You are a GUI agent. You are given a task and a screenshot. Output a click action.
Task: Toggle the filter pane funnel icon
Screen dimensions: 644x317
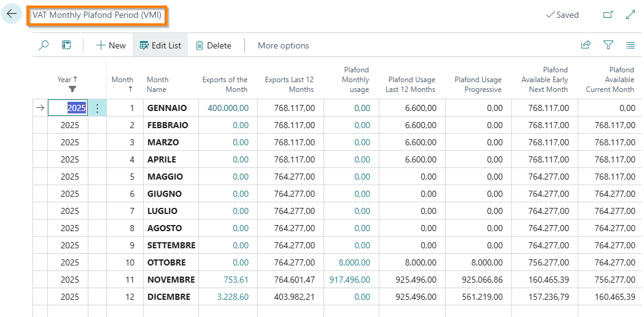pos(608,45)
